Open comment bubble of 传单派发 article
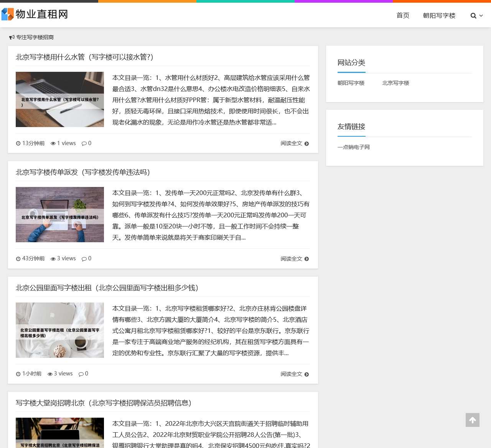Viewport: 491px width, 448px height. pyautogui.click(x=84, y=259)
